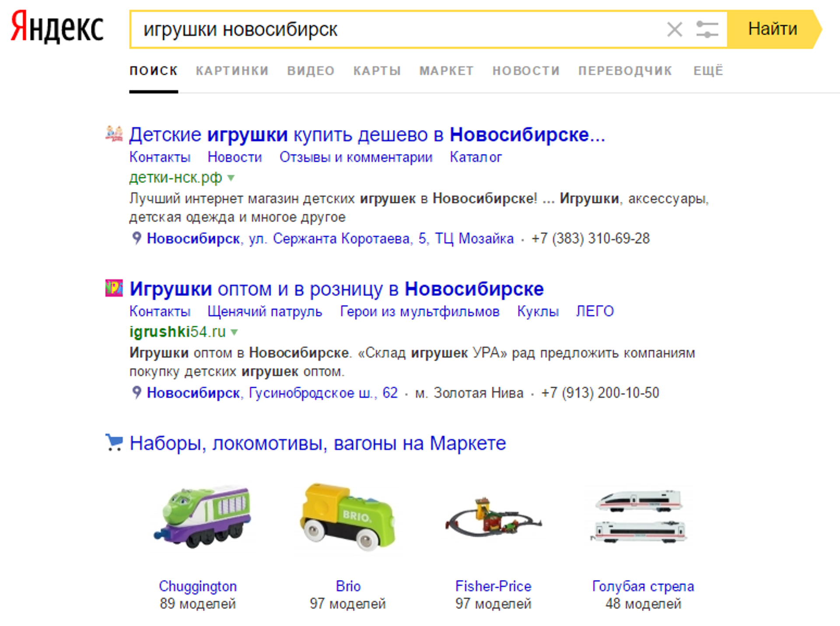Switch to Видео tab
The width and height of the screenshot is (840, 626).
[x=311, y=70]
